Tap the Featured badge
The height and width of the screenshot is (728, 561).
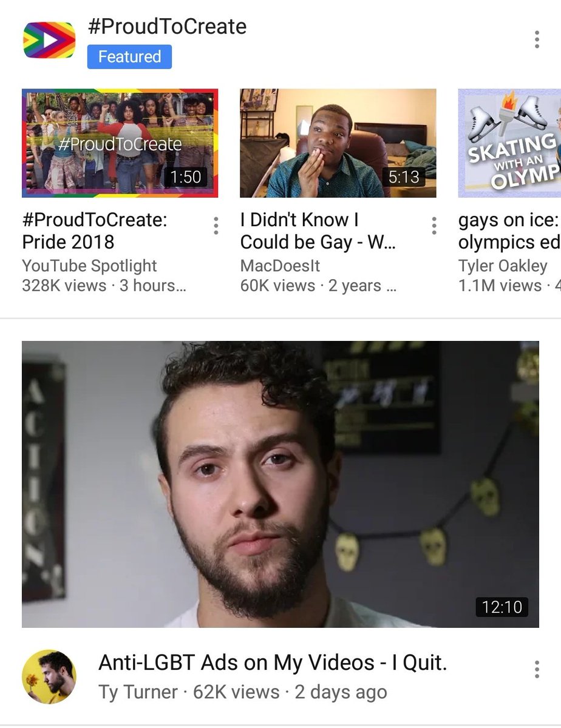[129, 57]
